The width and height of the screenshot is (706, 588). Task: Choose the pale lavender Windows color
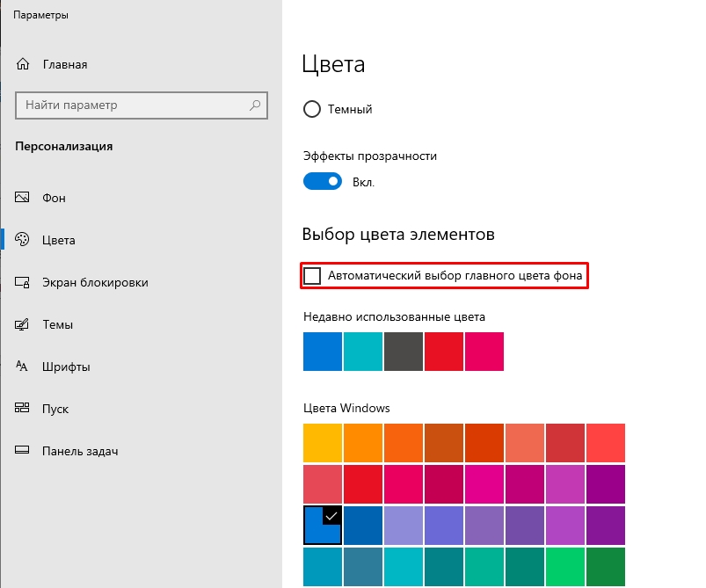pos(404,526)
